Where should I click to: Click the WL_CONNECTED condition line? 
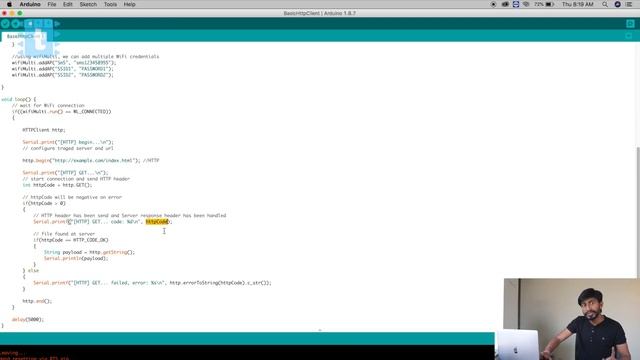[x=61, y=111]
